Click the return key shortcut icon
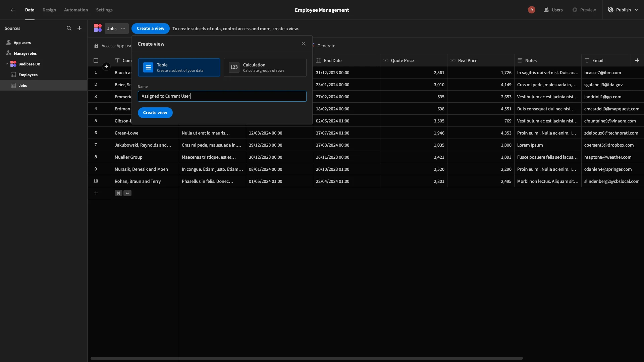This screenshot has width=644, height=362. (x=127, y=193)
